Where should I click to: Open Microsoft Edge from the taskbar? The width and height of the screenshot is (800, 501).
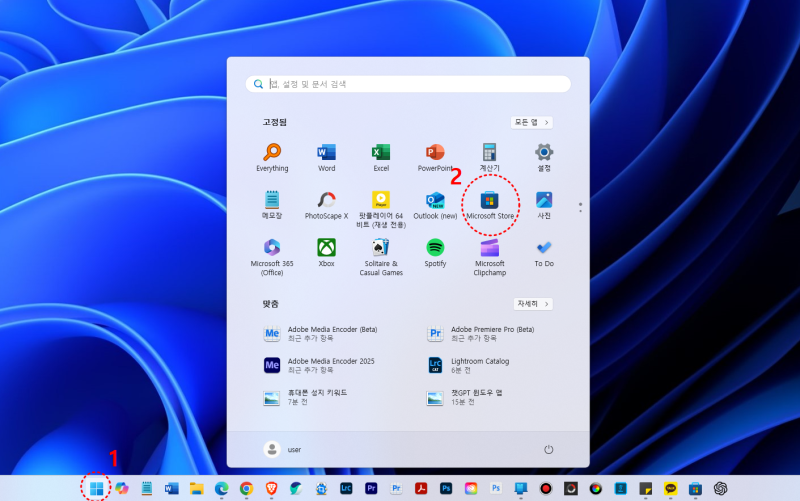tap(221, 489)
